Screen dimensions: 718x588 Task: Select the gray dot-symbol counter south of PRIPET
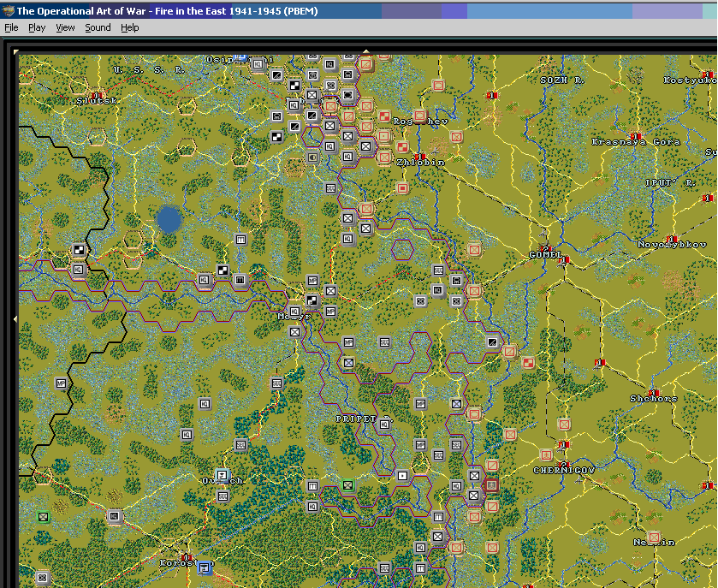tap(402, 476)
